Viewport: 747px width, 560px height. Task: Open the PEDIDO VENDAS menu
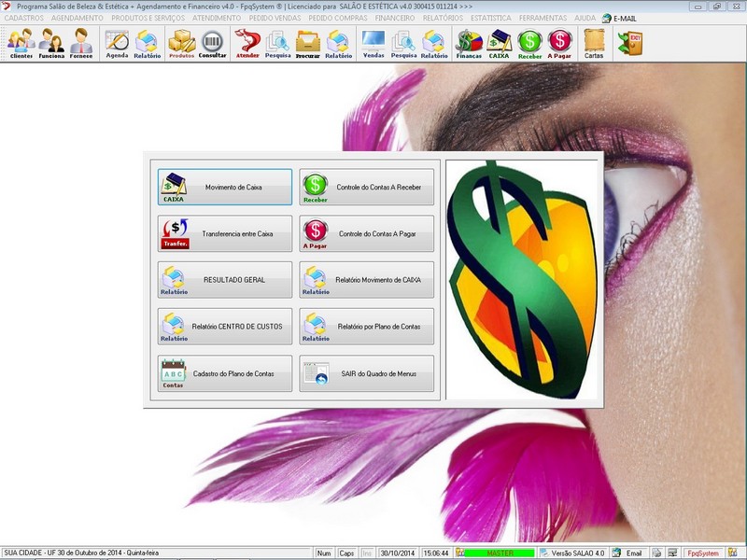[275, 18]
